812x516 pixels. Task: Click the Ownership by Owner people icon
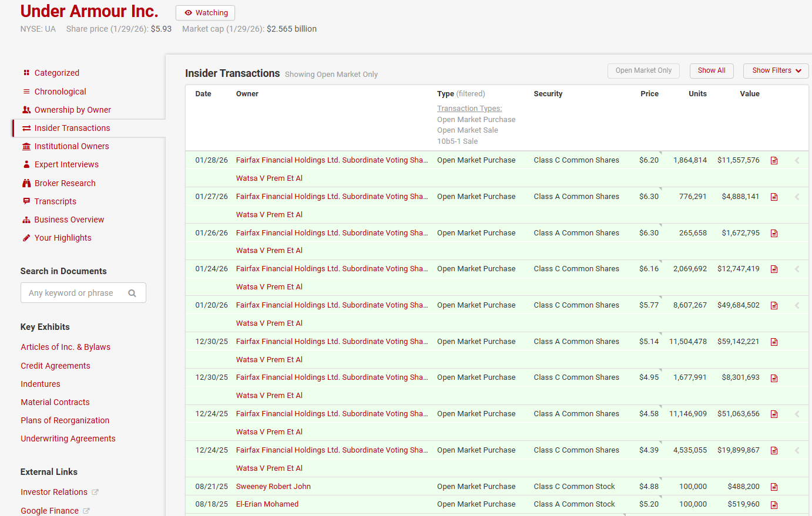tap(26, 110)
